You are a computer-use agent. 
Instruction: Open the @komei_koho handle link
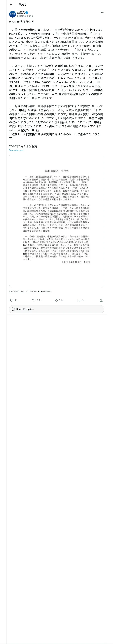coord(25,16)
